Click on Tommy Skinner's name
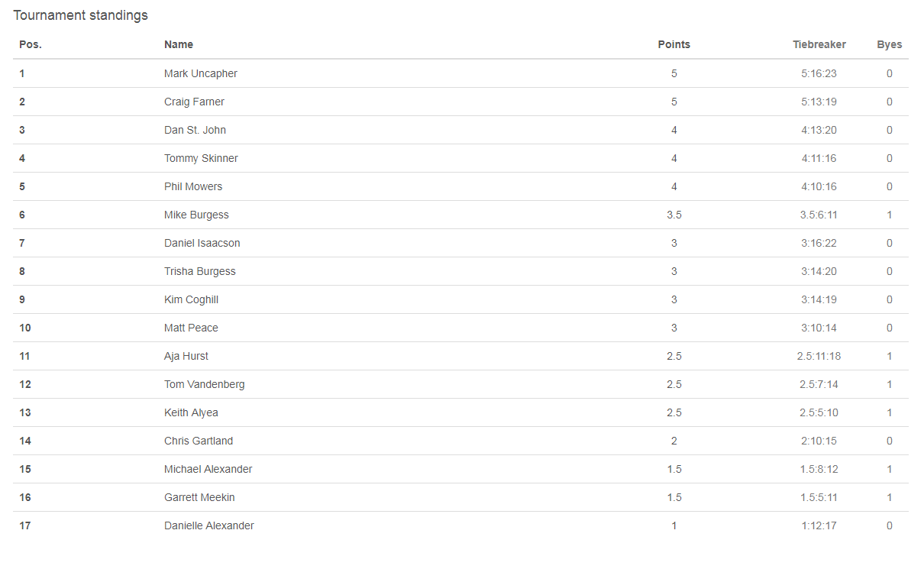The image size is (924, 569). pyautogui.click(x=201, y=158)
